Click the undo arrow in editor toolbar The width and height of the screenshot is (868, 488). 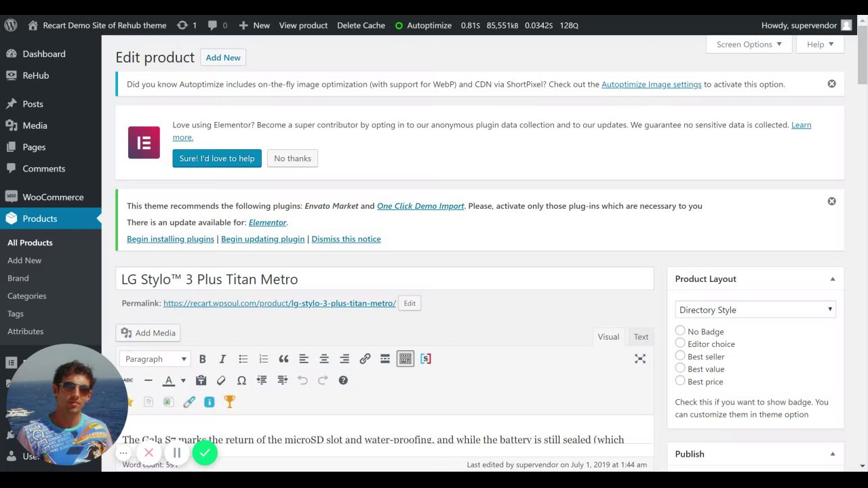tap(302, 380)
